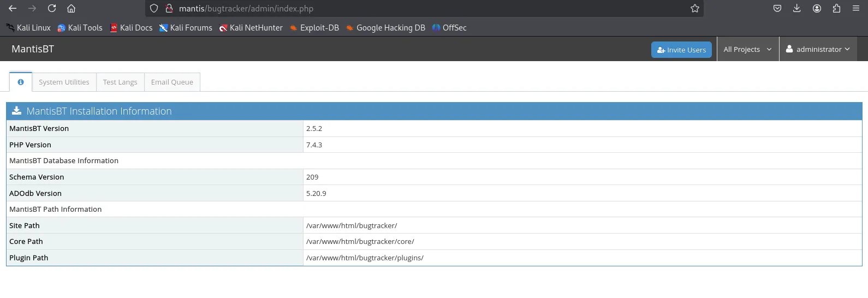Click the Plugin Path label
The height and width of the screenshot is (298, 868).
[29, 258]
